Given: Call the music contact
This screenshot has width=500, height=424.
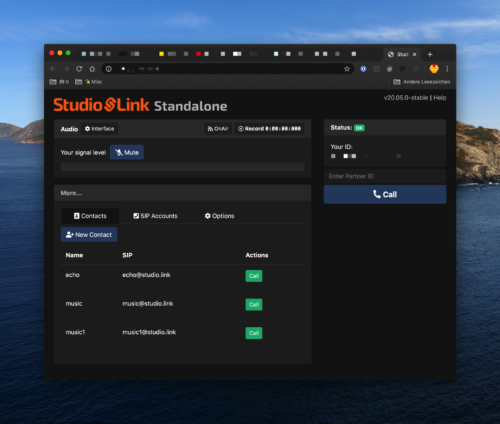Looking at the screenshot, I should (x=254, y=305).
